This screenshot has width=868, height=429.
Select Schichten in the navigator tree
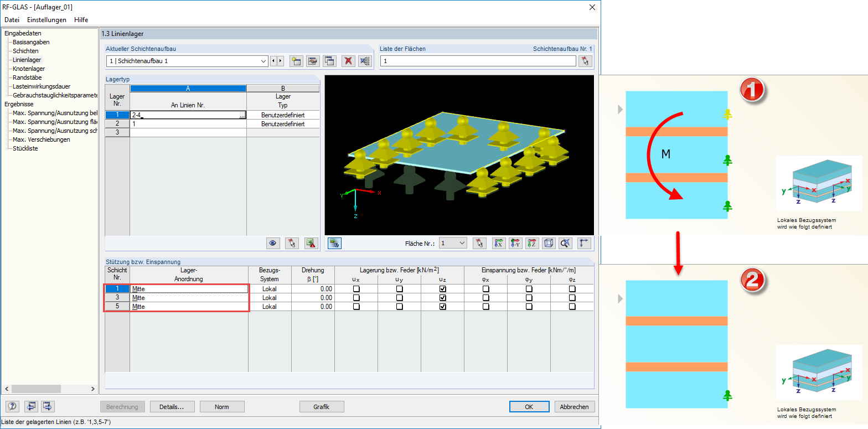[25, 51]
